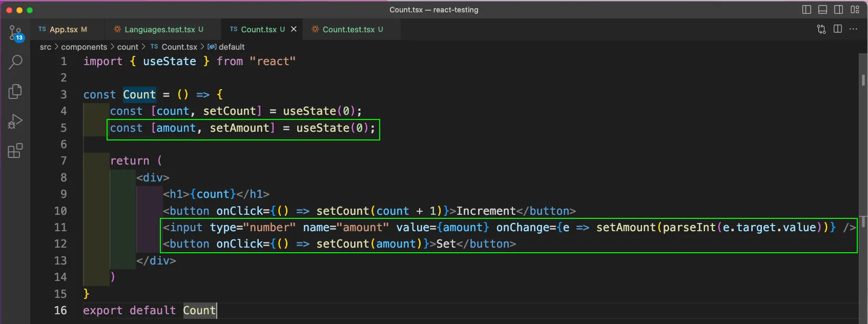The width and height of the screenshot is (868, 324).
Task: Open the Explorer files view
Action: coord(15,92)
